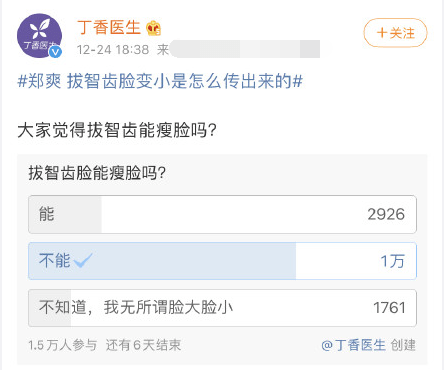
Task: Open the orange 丁香医生 username link
Action: 109,27
